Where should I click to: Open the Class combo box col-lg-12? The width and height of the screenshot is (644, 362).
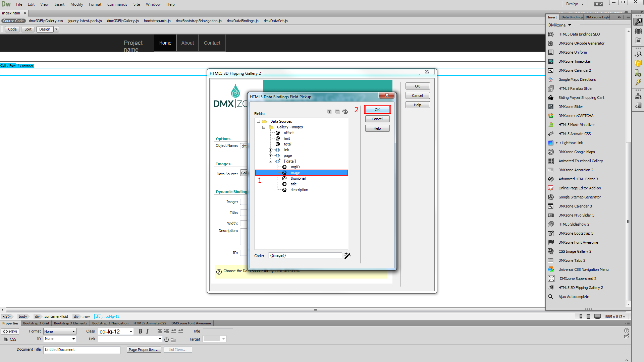(x=116, y=331)
